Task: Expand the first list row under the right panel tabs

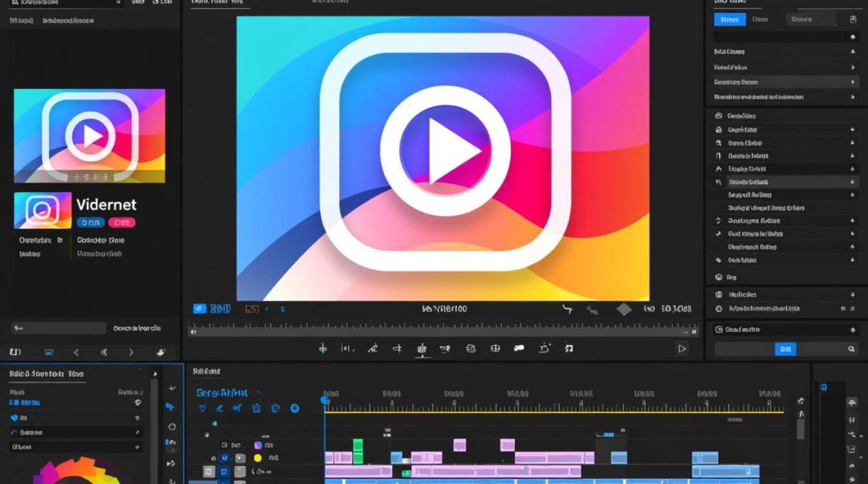Action: pyautogui.click(x=785, y=52)
